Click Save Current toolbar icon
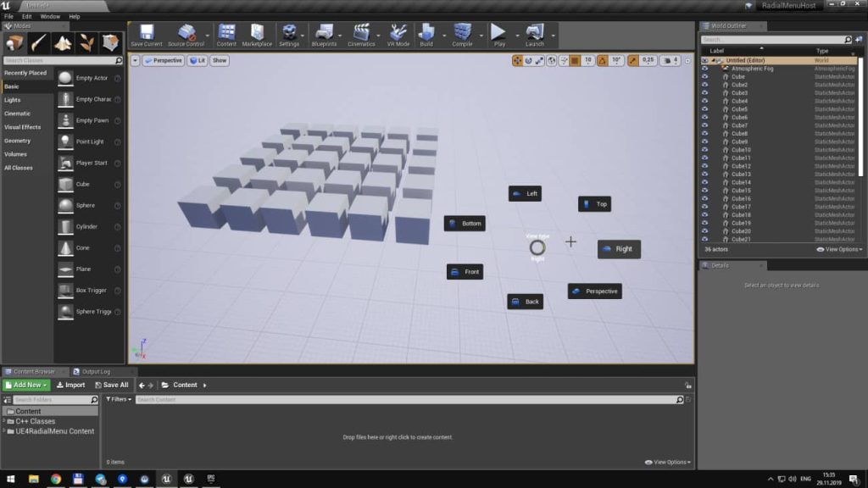Viewport: 868px width, 488px height. coord(146,36)
